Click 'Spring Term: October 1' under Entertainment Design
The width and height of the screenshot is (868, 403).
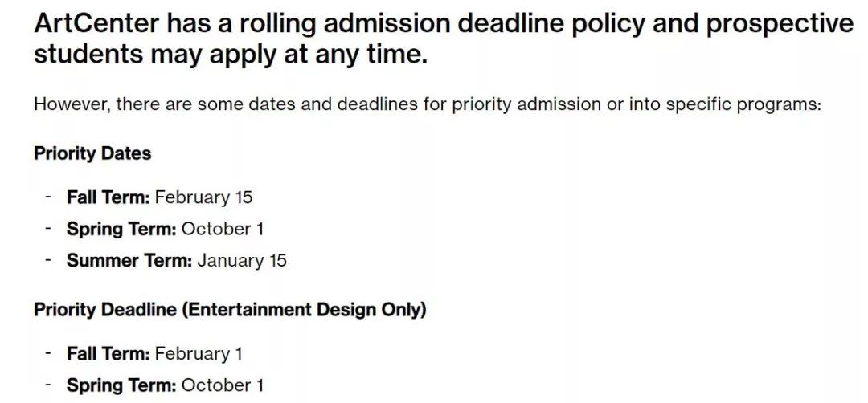point(165,385)
